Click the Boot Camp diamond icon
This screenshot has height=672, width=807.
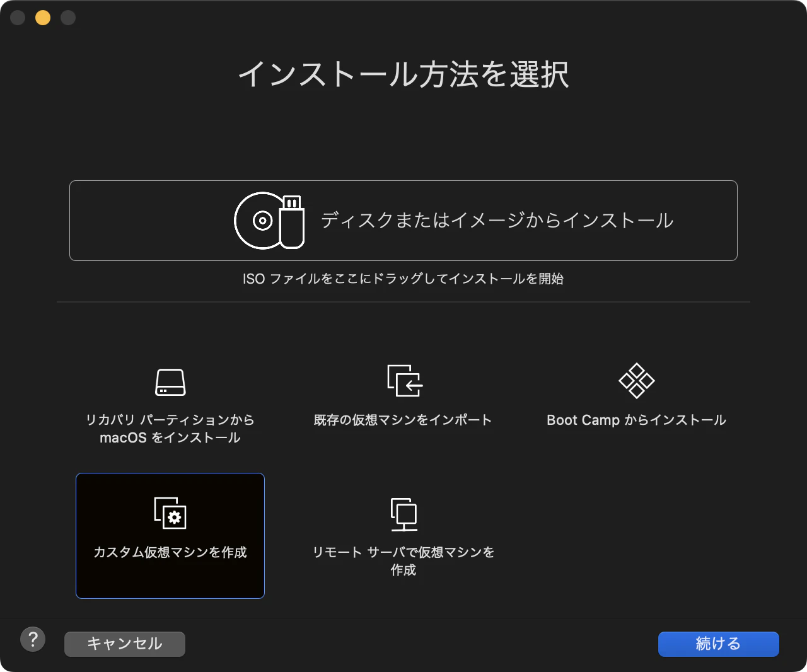(636, 380)
